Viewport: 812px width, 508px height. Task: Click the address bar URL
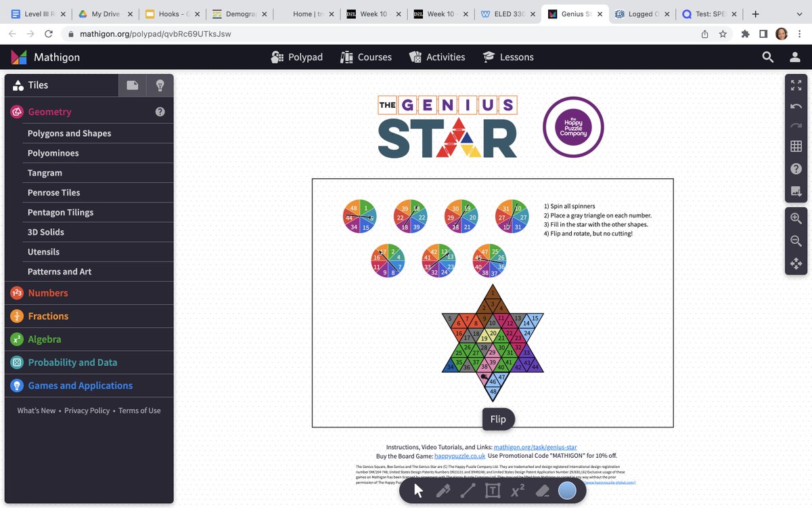pyautogui.click(x=156, y=34)
